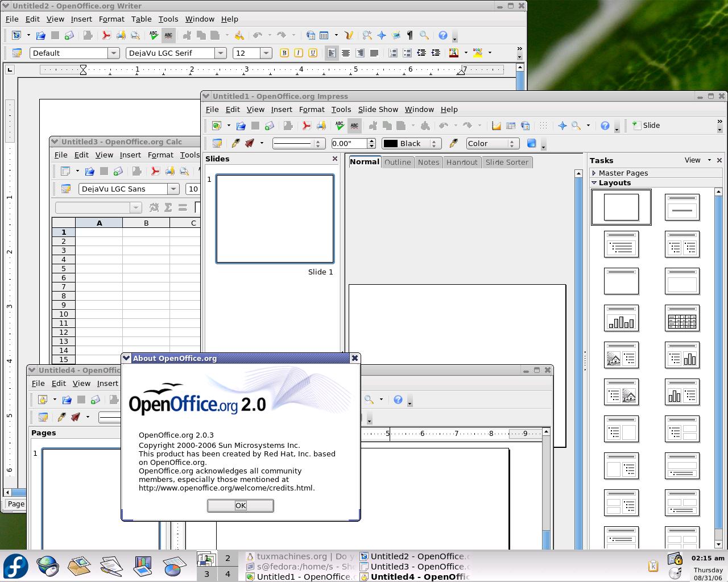The width and height of the screenshot is (728, 582).
Task: Switch to the fedora shell task in taskbar
Action: [x=300, y=567]
